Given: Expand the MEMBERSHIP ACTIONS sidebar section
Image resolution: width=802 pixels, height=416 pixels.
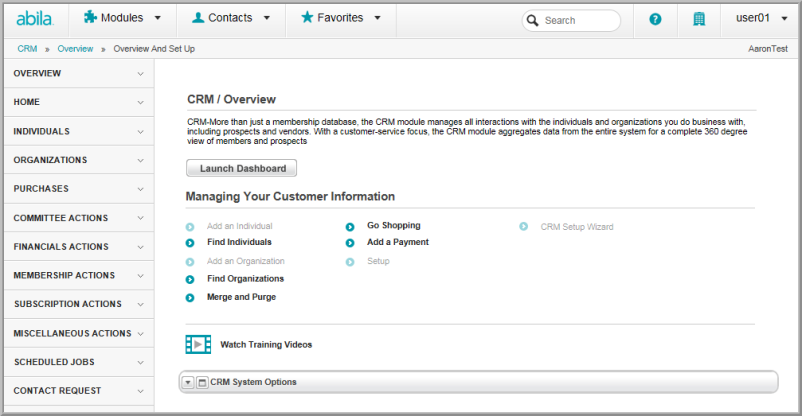Looking at the screenshot, I should pos(79,275).
